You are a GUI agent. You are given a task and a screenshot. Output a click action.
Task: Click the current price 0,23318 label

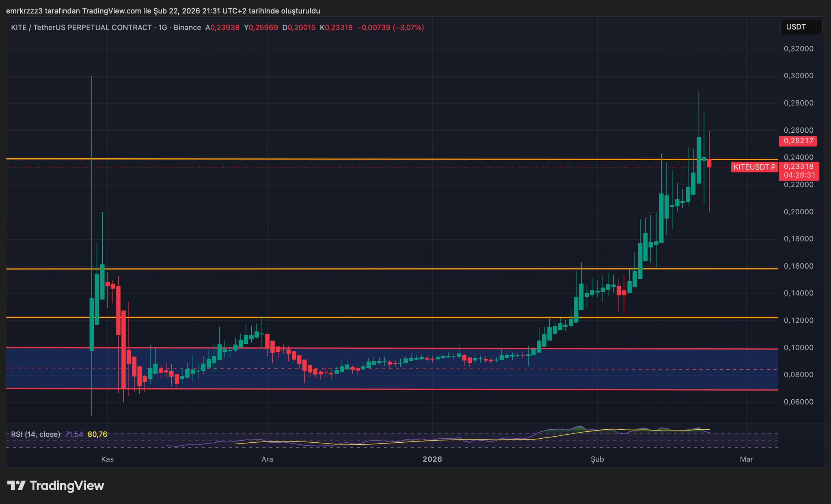tap(798, 166)
